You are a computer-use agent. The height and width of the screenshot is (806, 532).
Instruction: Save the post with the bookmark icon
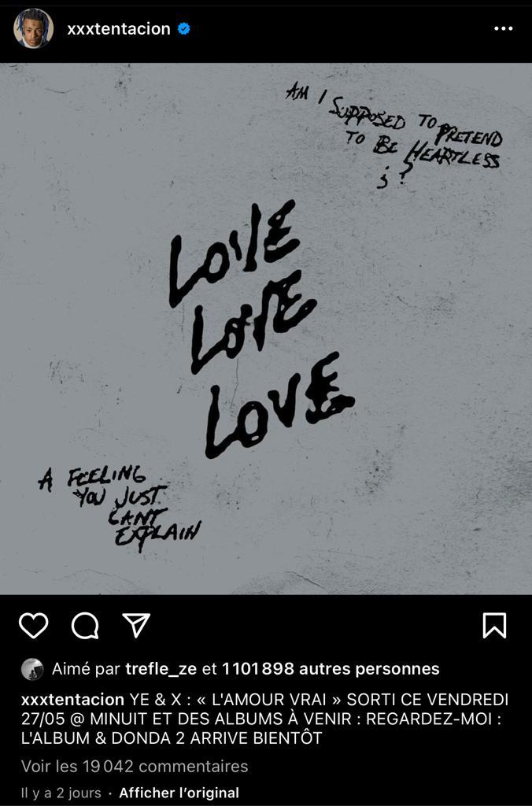pyautogui.click(x=494, y=626)
